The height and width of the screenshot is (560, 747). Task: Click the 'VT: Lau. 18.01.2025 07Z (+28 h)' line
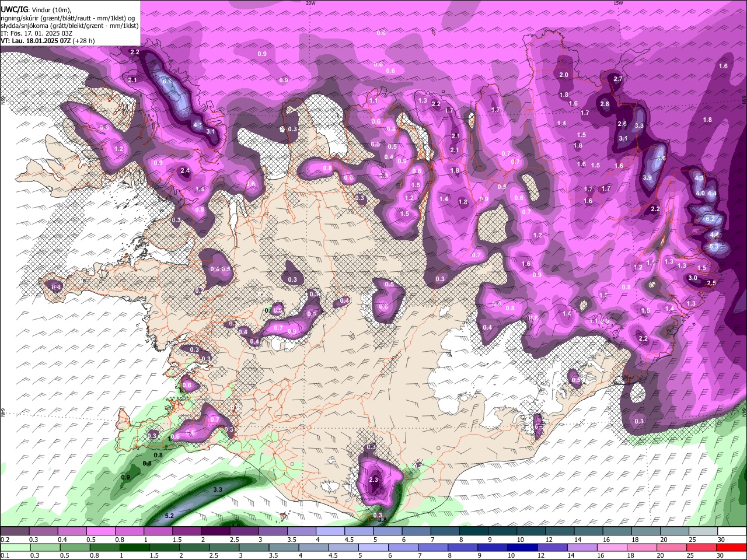pyautogui.click(x=48, y=41)
